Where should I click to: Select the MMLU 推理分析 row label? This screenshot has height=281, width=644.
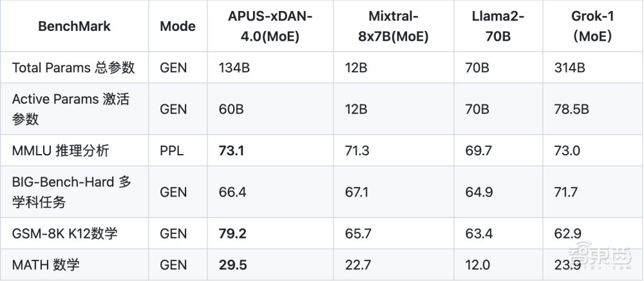coord(61,151)
